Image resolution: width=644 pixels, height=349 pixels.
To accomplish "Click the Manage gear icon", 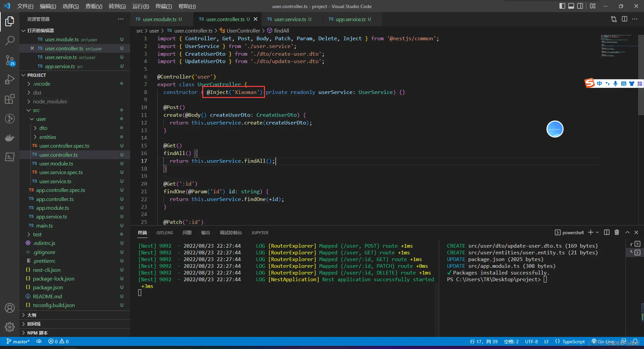I will click(x=10, y=327).
